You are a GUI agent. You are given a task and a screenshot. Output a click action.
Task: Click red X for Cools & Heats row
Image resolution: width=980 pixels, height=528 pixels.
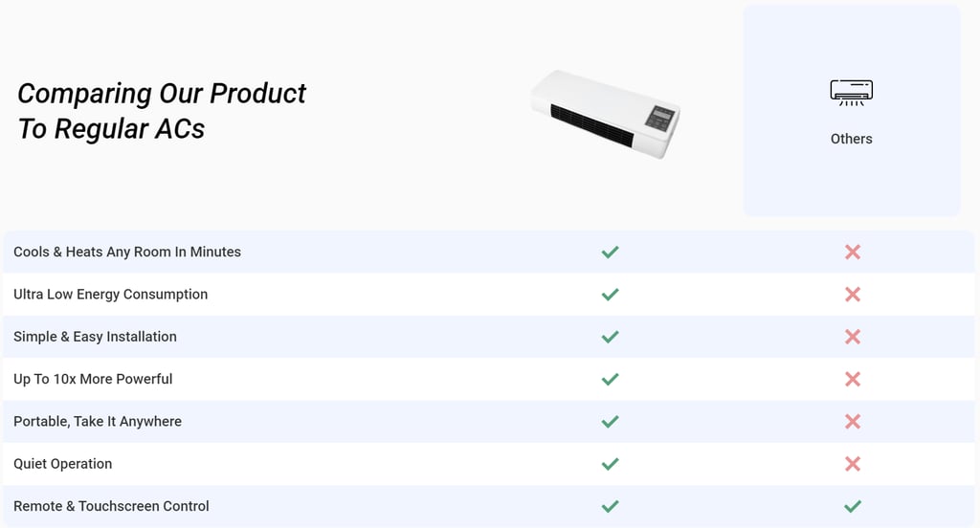click(x=853, y=253)
